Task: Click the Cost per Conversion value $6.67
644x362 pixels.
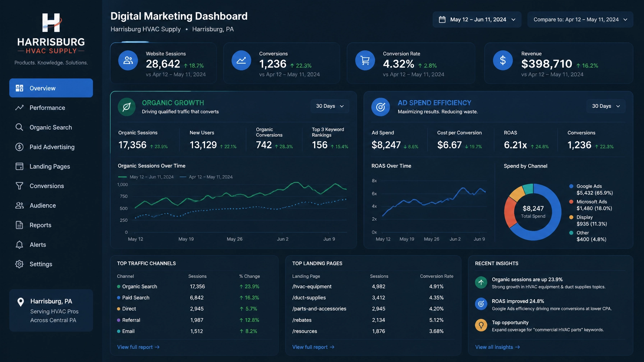Action: (x=449, y=145)
